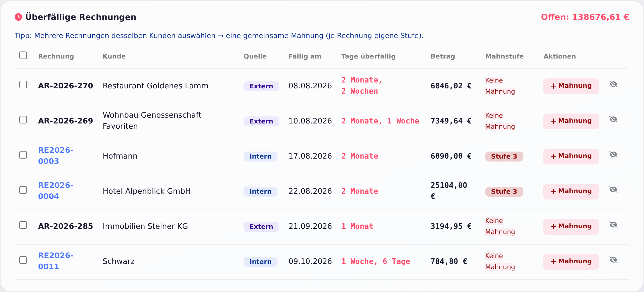Hide invoice AR-2026-269 with the eye-off icon

(x=613, y=120)
